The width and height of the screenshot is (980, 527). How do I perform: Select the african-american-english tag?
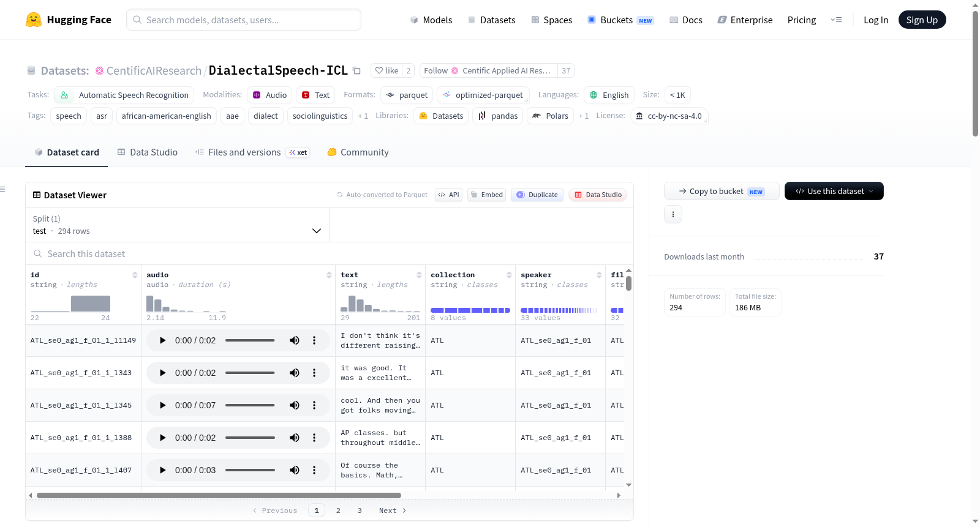[166, 116]
